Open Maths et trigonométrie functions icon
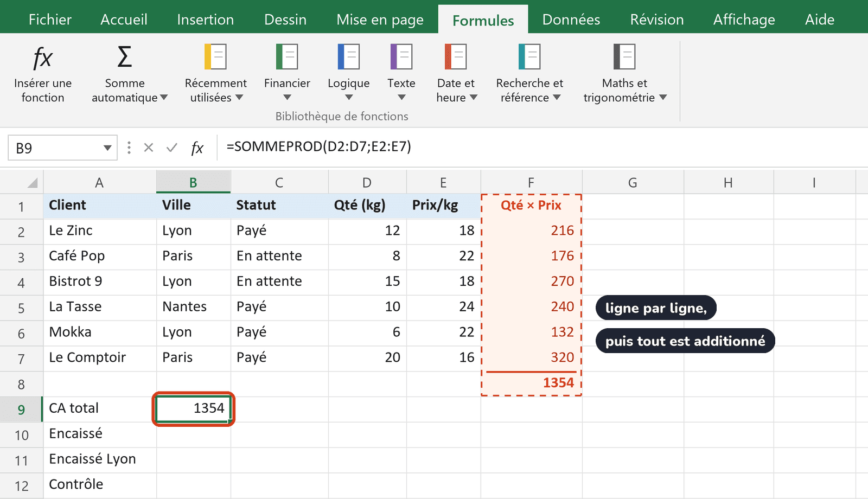Screen dimensions: 868x499 624,56
